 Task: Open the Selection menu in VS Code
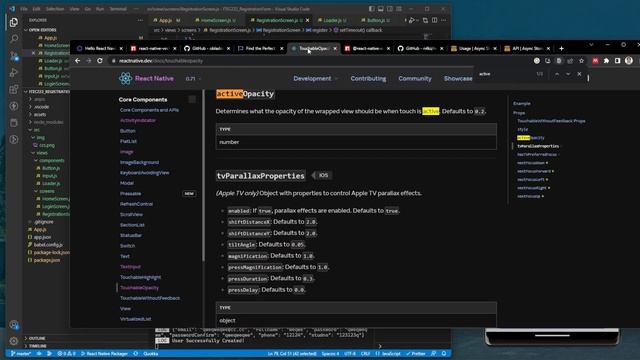(55, 9)
